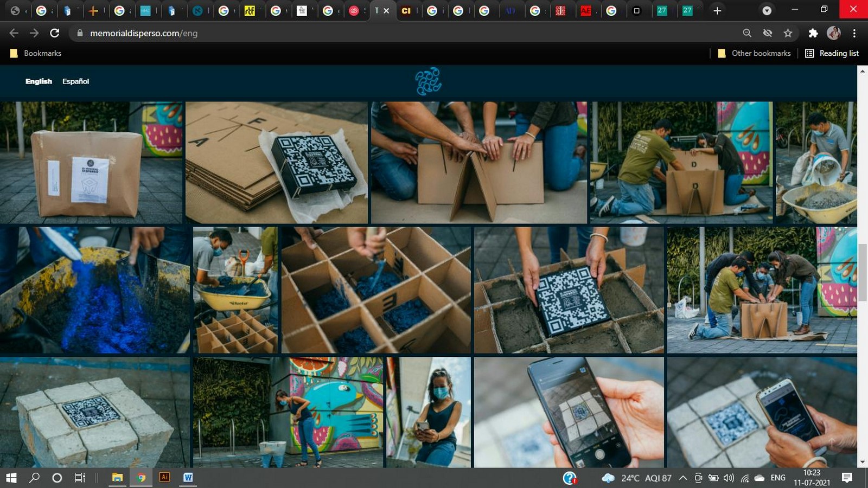Open the paper bag package photo
The height and width of the screenshot is (488, 868).
91,163
